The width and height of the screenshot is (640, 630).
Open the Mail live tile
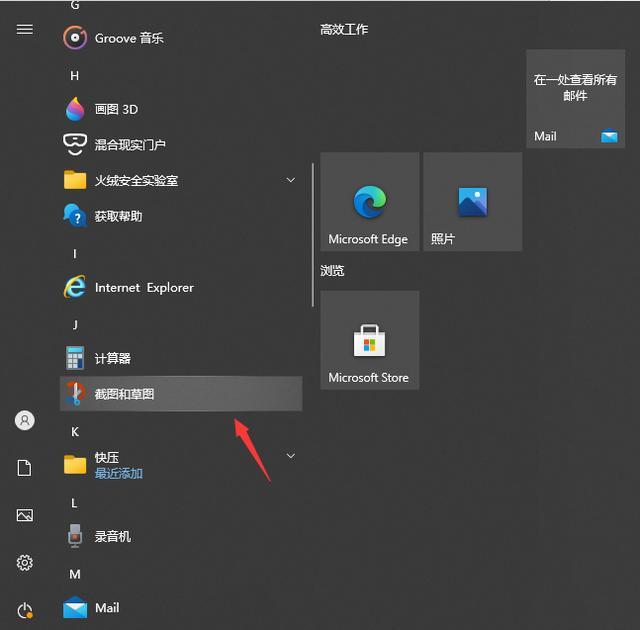576,99
